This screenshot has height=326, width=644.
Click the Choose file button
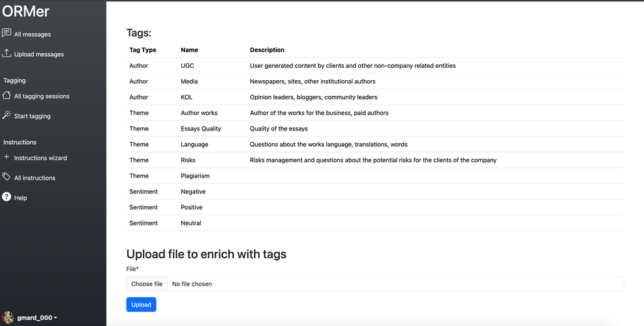[147, 284]
